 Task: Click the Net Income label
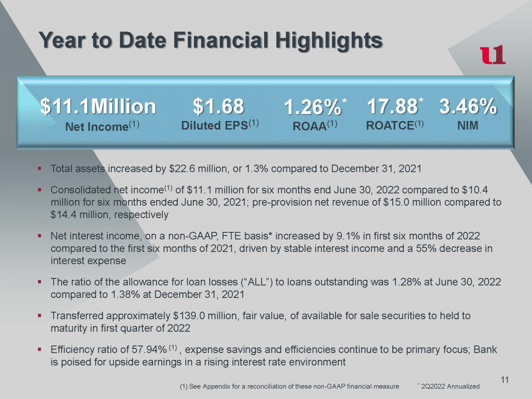tap(103, 127)
